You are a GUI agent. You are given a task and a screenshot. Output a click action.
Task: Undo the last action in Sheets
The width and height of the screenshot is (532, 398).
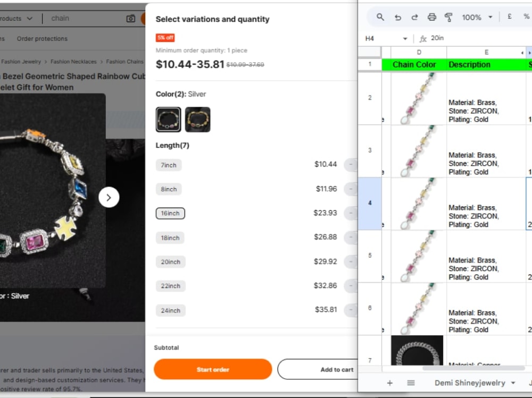coord(397,18)
